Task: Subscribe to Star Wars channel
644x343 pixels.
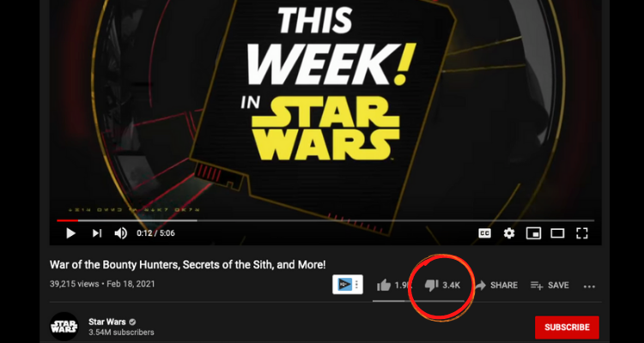Action: point(567,328)
